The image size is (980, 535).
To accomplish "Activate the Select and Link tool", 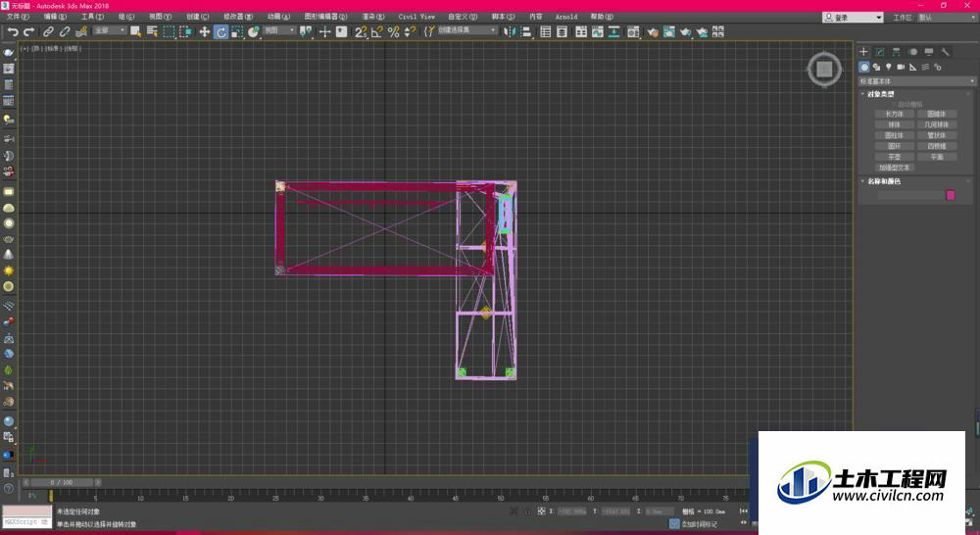I will point(48,32).
